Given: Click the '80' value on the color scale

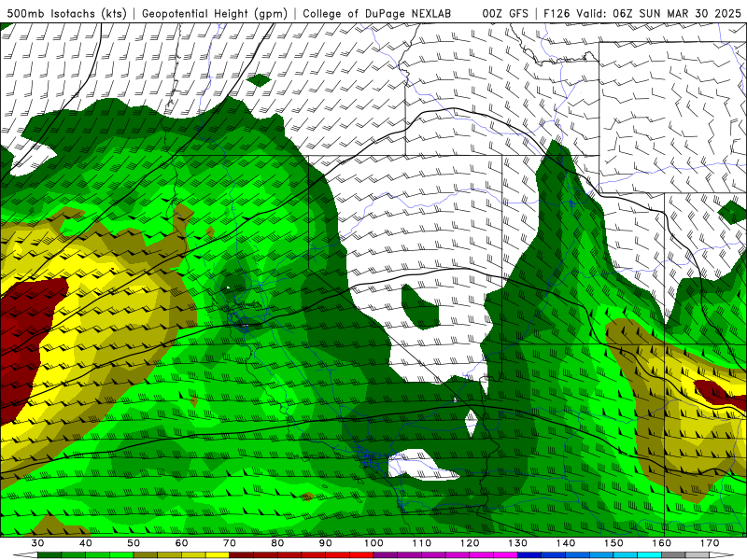Looking at the screenshot, I should (x=277, y=543).
